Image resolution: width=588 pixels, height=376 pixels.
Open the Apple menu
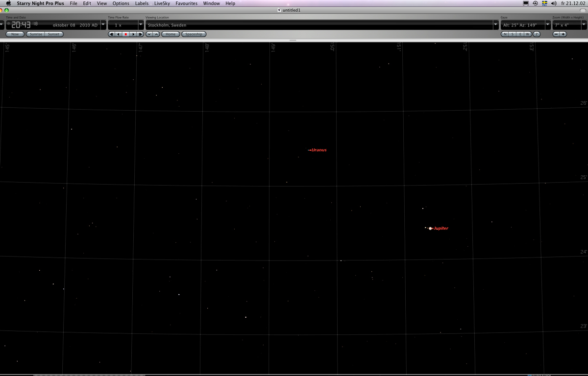click(x=8, y=3)
